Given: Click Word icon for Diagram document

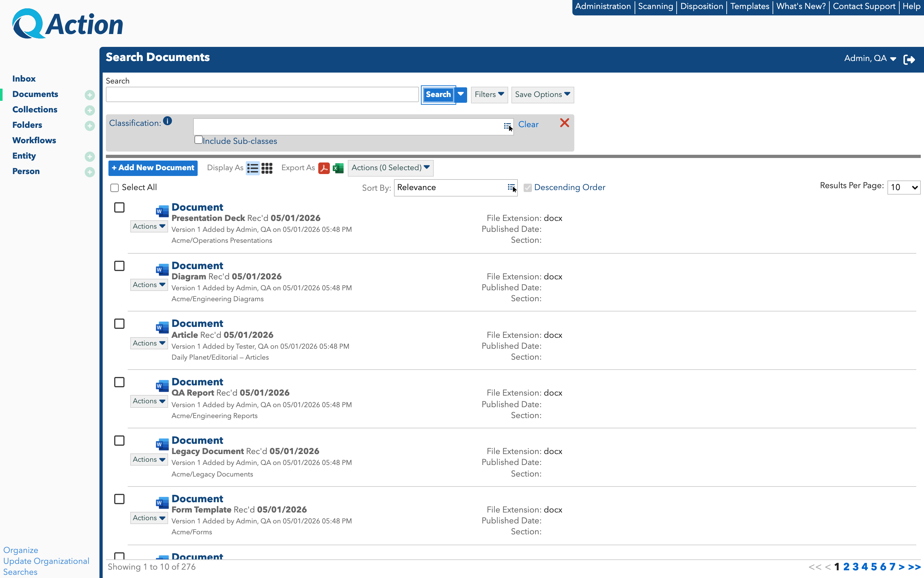Looking at the screenshot, I should coord(162,269).
